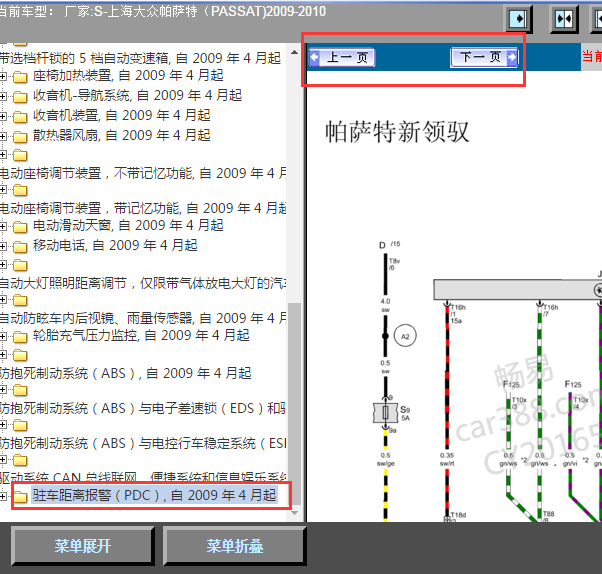Image resolution: width=602 pixels, height=574 pixels.
Task: Select 自动大灯照明距离调节 entry
Action: pos(143,283)
